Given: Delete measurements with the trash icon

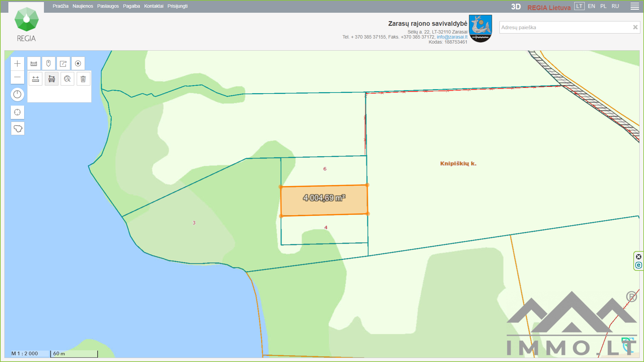Looking at the screenshot, I should tap(83, 79).
